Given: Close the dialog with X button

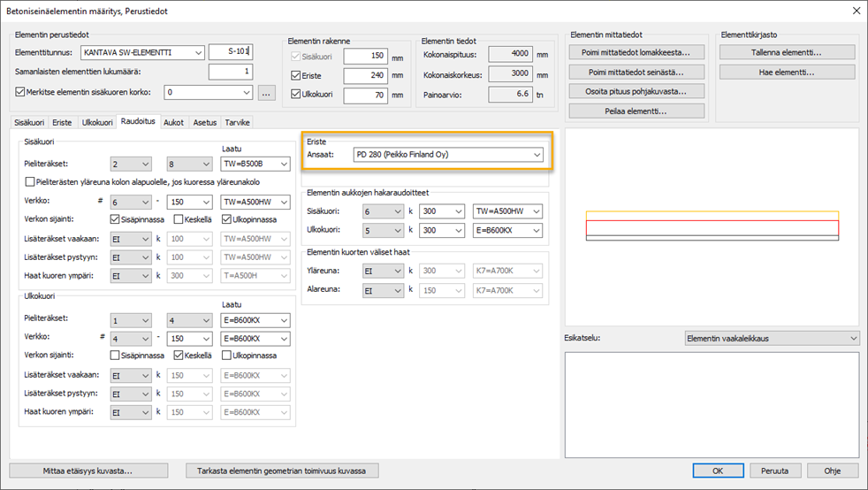Looking at the screenshot, I should tap(856, 11).
